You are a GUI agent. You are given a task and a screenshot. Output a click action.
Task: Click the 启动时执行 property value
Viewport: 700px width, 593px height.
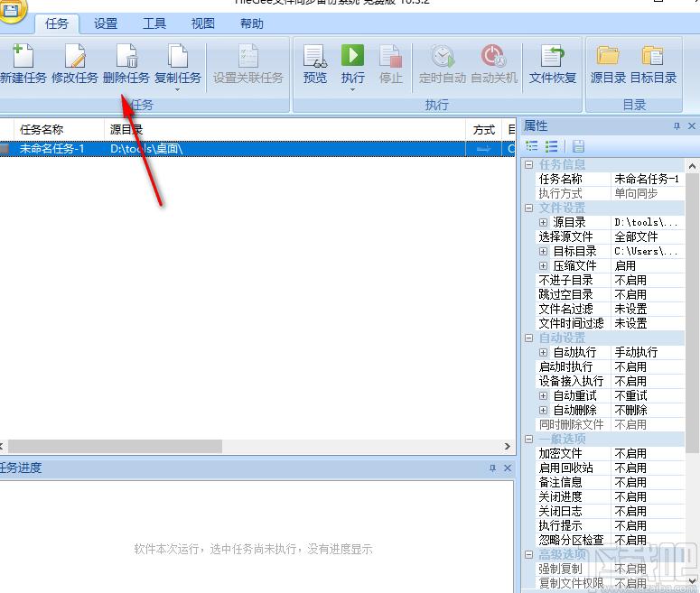click(x=647, y=366)
